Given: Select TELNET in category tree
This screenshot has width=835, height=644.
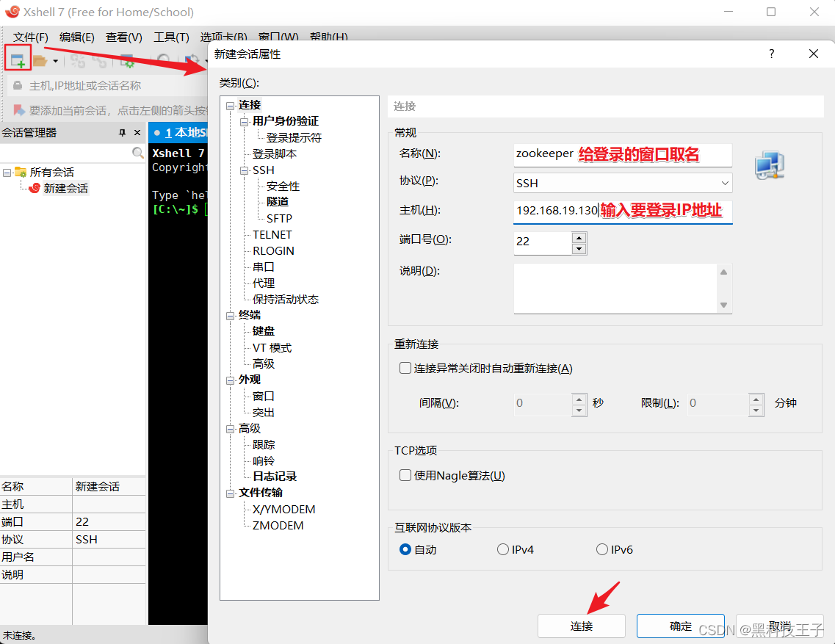Looking at the screenshot, I should coord(272,235).
